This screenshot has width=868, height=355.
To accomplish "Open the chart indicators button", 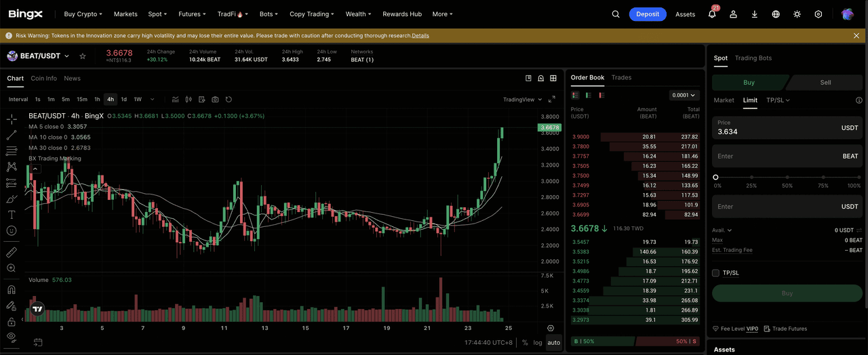I will (175, 100).
